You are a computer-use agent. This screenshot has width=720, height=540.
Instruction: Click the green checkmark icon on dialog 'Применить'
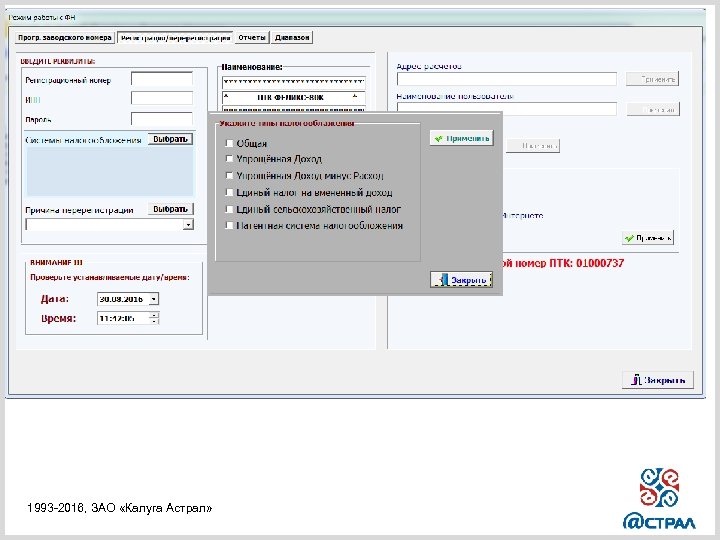(439, 138)
